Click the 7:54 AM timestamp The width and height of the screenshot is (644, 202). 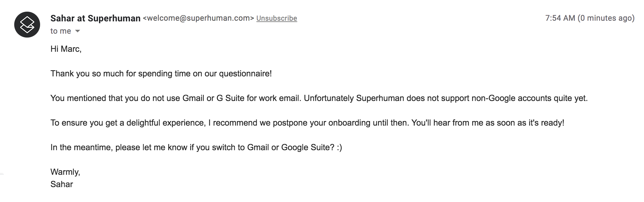[x=560, y=18]
